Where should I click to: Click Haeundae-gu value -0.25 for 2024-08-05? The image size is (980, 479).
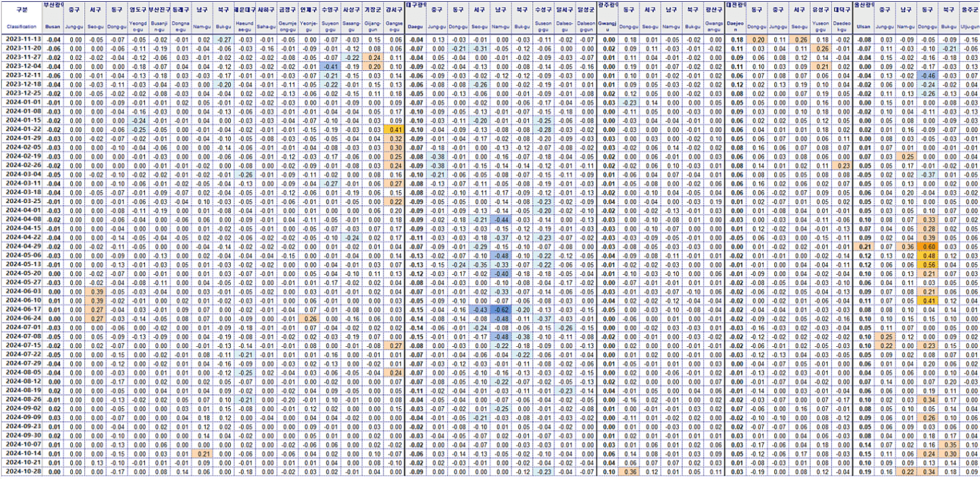(244, 371)
